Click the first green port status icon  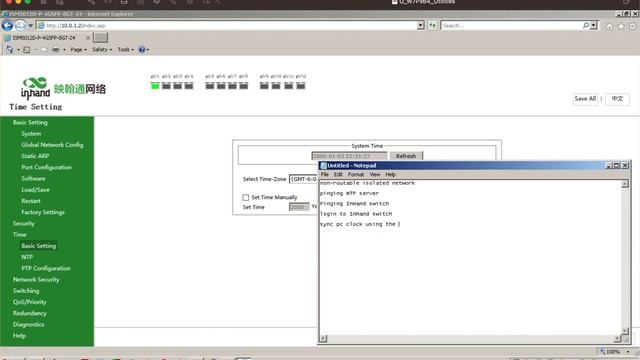point(155,85)
